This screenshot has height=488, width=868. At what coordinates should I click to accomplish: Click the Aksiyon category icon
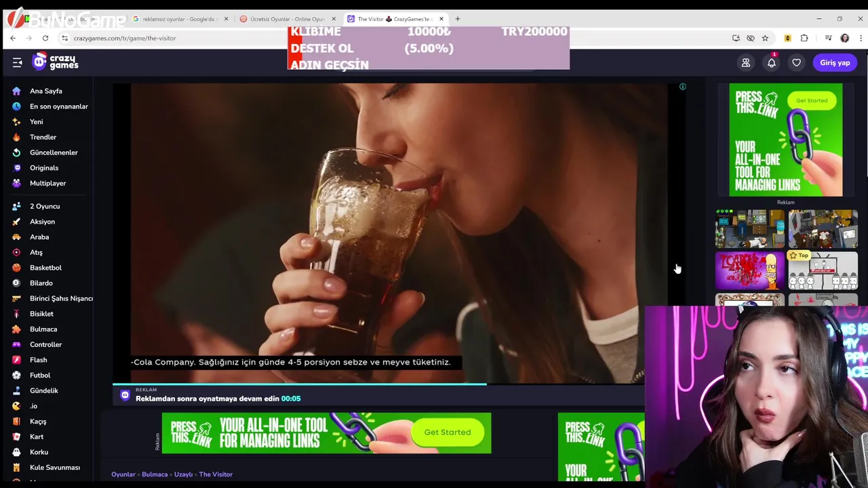pos(16,222)
